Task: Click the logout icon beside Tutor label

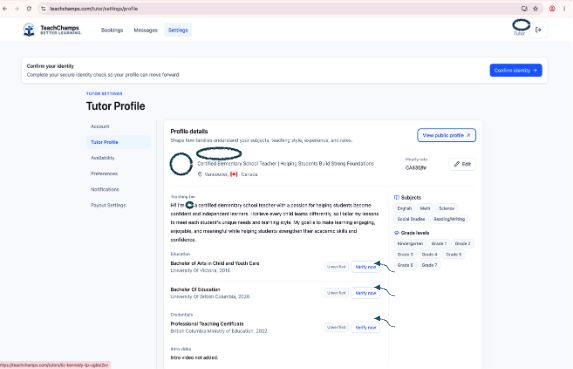Action: click(x=538, y=30)
